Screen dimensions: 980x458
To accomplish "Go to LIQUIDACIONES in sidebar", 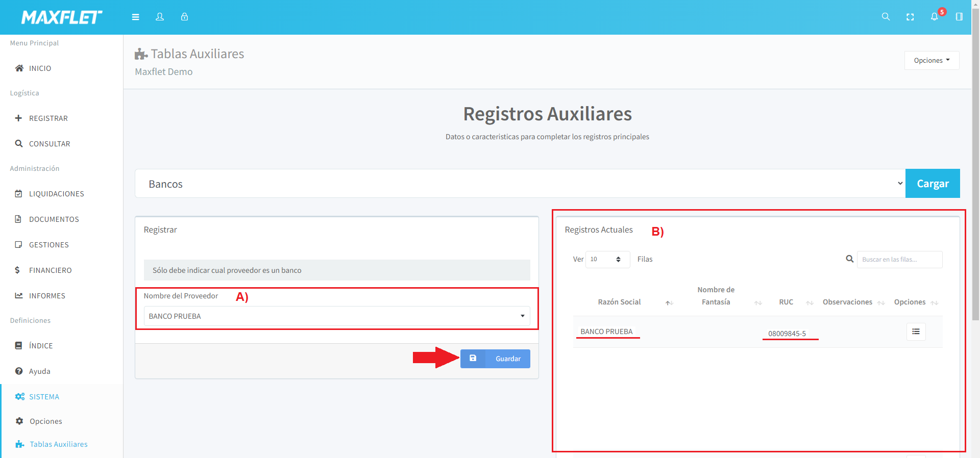I will tap(56, 194).
